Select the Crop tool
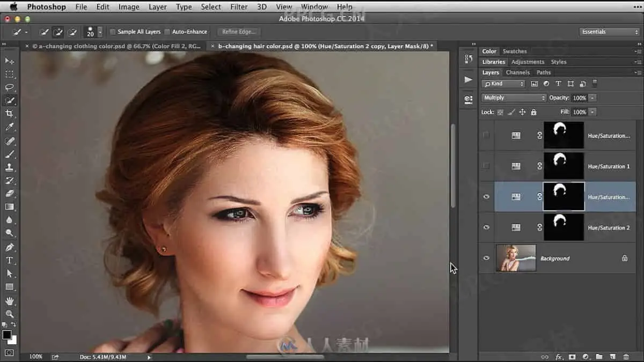This screenshot has height=362, width=644. coord(10,114)
